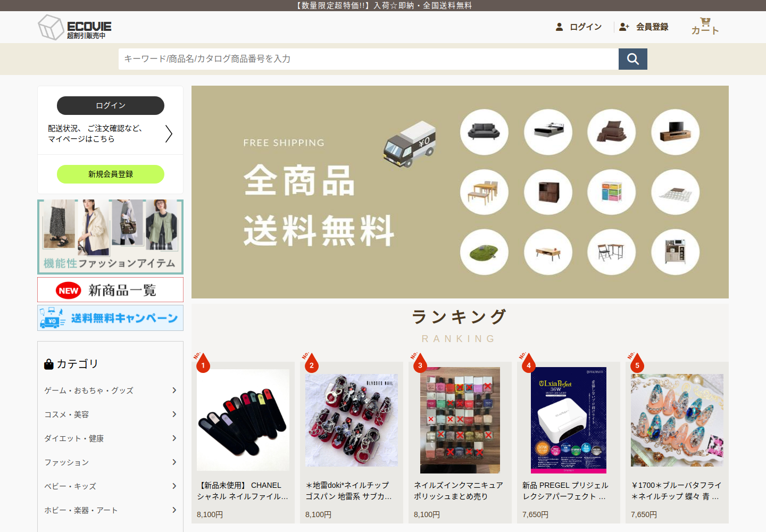The image size is (766, 532).
Task: Expand the ゲーム・おもちゃ・グッズ category chevron
Action: pyautogui.click(x=174, y=390)
